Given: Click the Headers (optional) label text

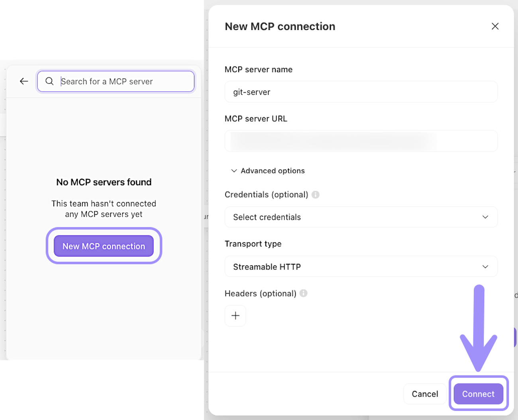Looking at the screenshot, I should coord(261,294).
